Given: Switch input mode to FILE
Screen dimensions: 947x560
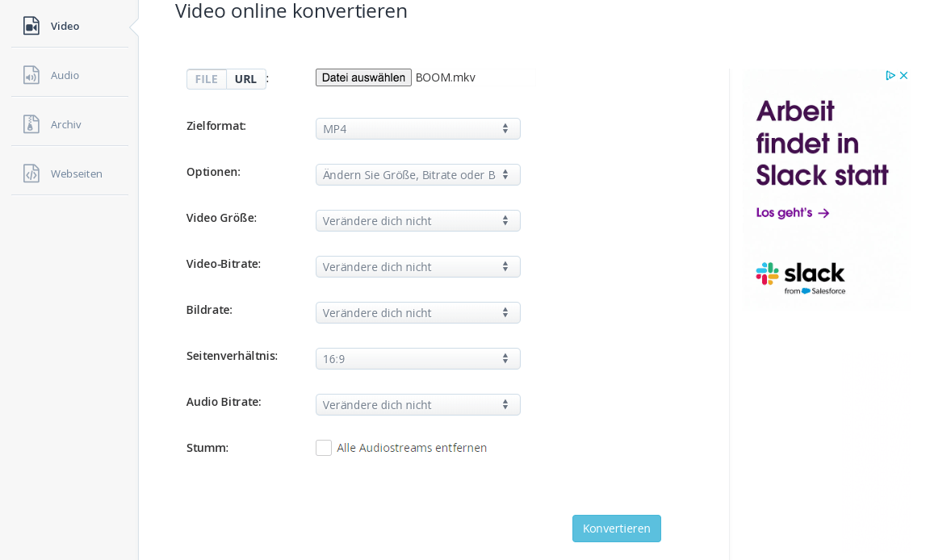Looking at the screenshot, I should (x=207, y=78).
